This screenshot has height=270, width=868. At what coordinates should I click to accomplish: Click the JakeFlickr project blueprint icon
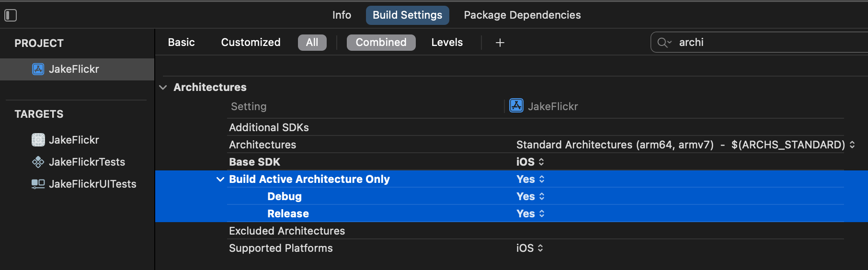pos(38,69)
